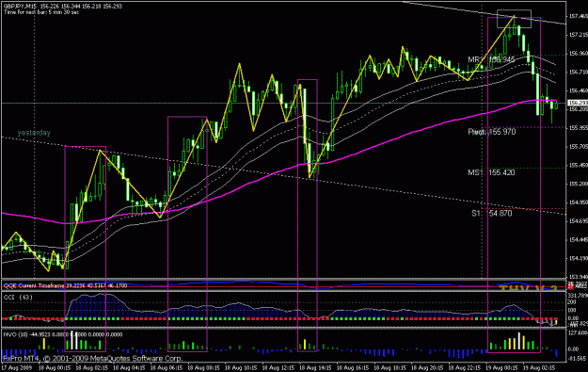Click the 156.710 value on price axis

(579, 72)
